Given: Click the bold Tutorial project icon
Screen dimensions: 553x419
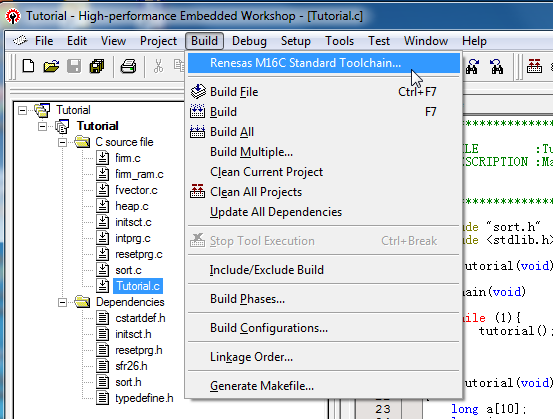Looking at the screenshot, I should (x=62, y=126).
